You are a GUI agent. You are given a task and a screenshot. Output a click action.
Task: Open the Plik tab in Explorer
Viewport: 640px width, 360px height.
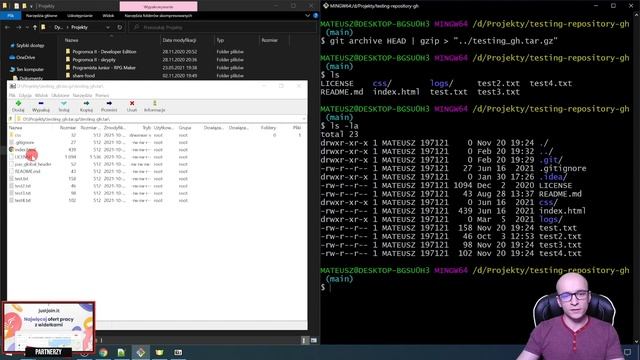(x=11, y=16)
